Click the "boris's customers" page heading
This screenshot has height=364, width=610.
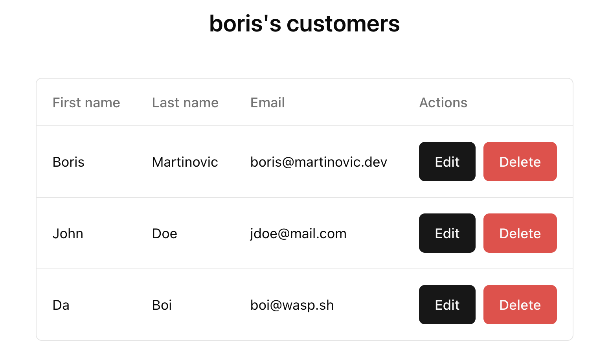304,24
